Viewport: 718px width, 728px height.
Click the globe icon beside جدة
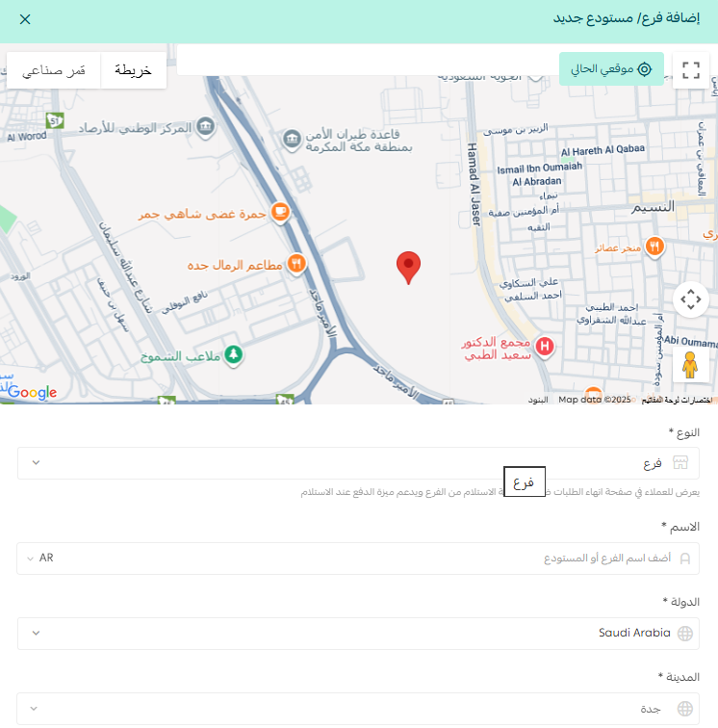(685, 709)
